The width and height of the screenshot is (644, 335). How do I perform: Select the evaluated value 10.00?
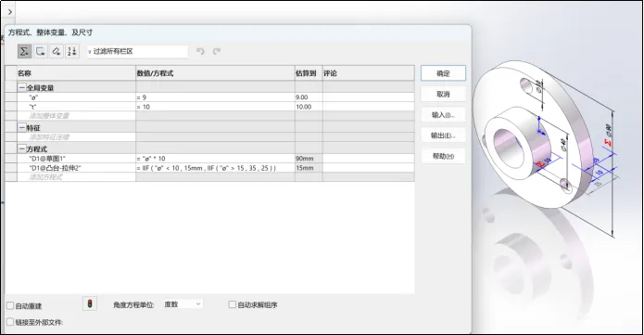pos(309,107)
